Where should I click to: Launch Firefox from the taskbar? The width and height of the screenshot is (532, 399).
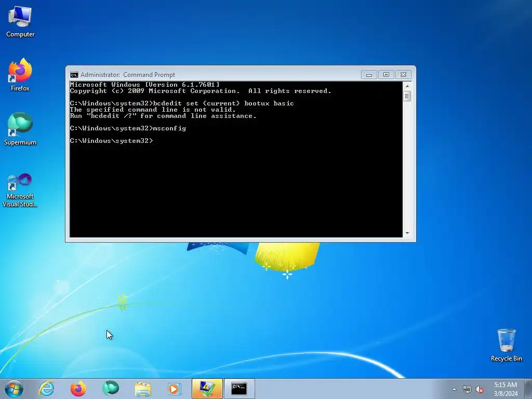(78, 389)
